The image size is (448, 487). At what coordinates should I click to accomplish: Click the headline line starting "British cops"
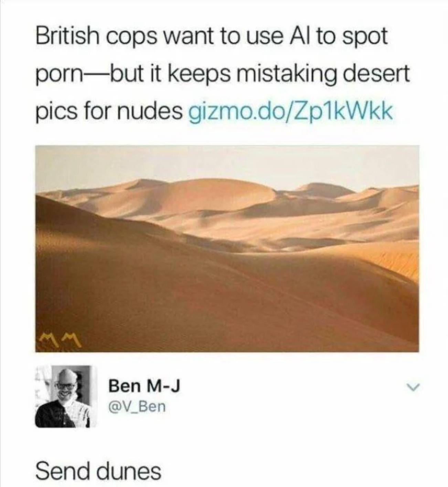point(212,37)
